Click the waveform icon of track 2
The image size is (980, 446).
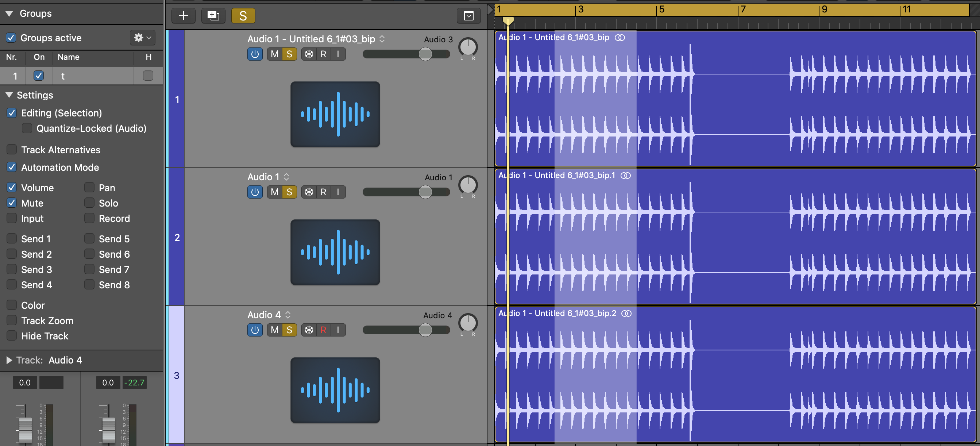coord(335,252)
